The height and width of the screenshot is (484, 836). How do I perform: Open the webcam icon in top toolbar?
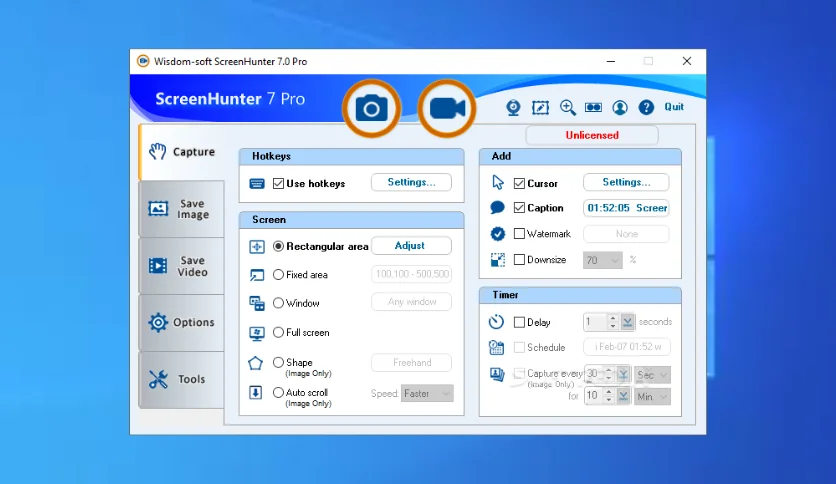coord(513,108)
